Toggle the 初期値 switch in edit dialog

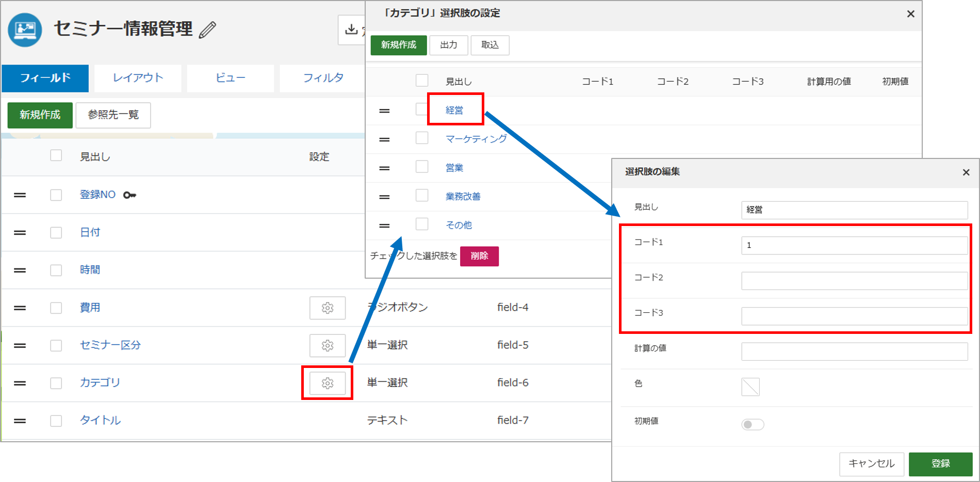[753, 424]
